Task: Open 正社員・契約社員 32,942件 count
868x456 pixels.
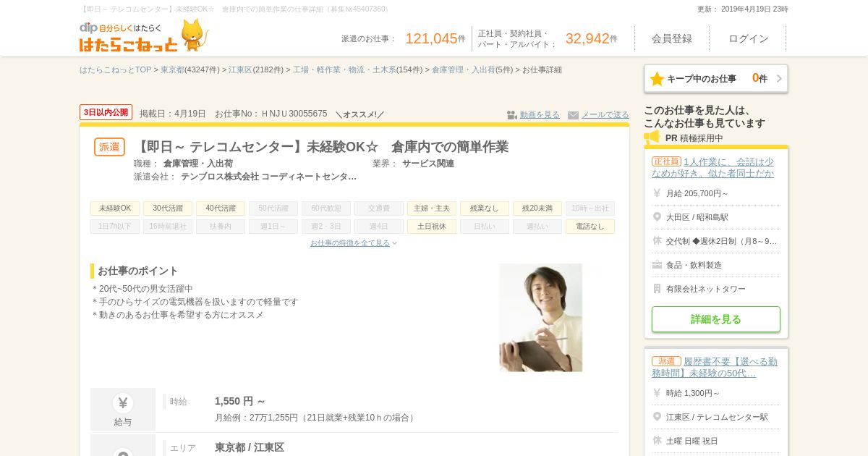Action: coord(591,38)
